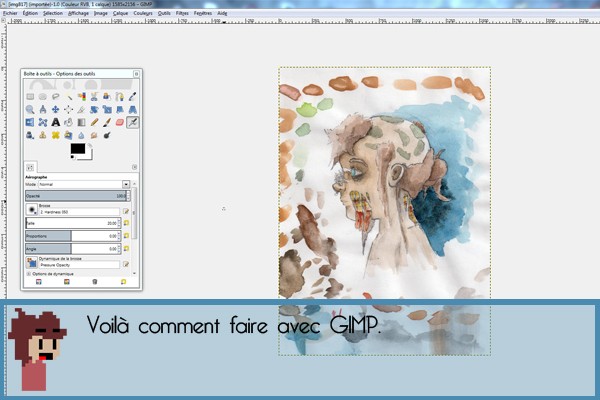The image size is (600, 400).
Task: Select the Move tool
Action: pyautogui.click(x=55, y=110)
